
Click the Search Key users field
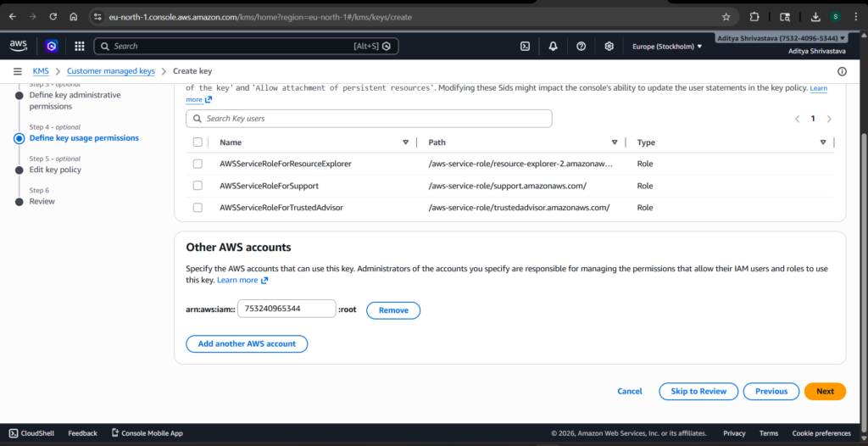(x=369, y=119)
